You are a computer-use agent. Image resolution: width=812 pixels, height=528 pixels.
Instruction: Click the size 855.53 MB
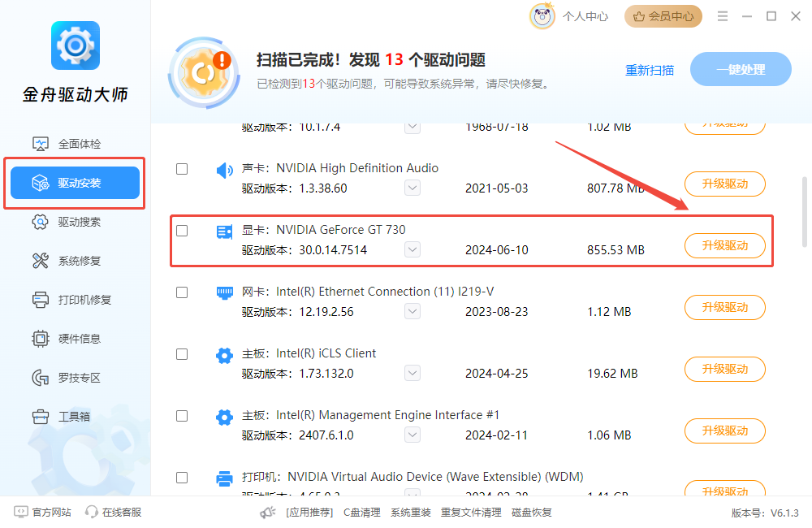615,249
